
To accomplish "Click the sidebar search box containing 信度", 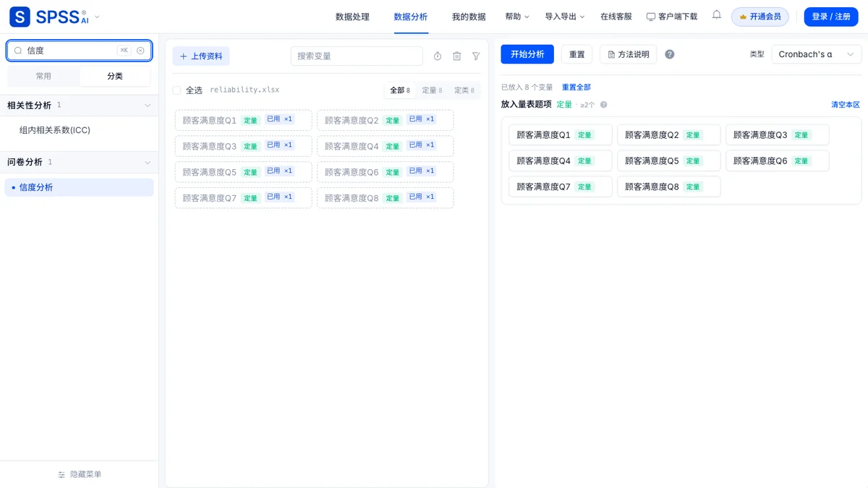I will [80, 51].
